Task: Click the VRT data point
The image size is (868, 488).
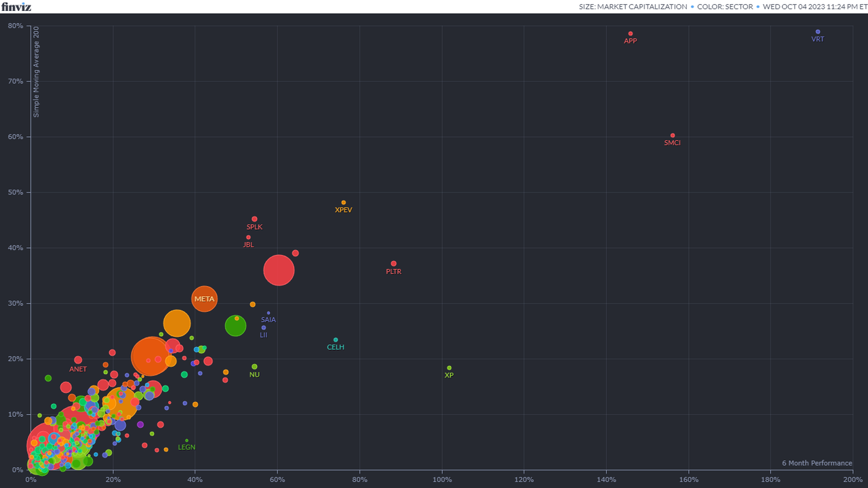Action: point(818,31)
